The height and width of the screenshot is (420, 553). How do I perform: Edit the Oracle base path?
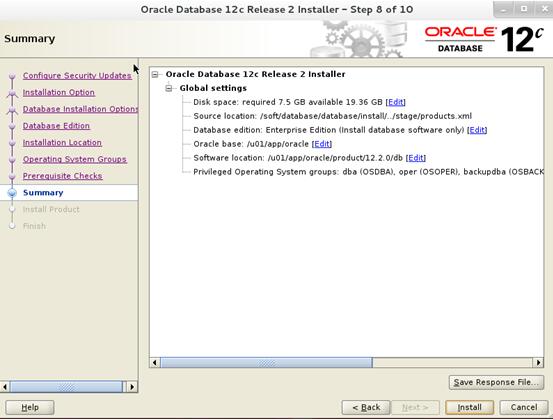pos(322,144)
